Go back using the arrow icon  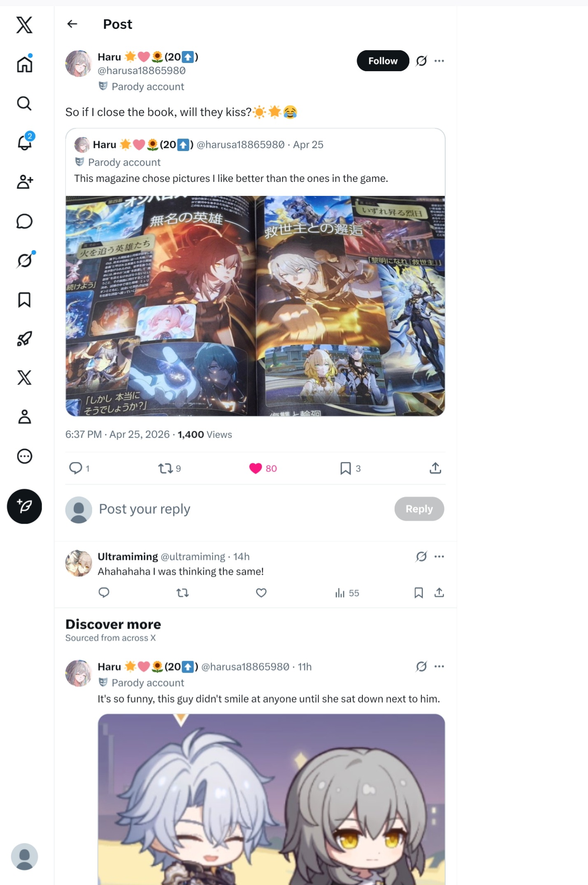pos(72,24)
